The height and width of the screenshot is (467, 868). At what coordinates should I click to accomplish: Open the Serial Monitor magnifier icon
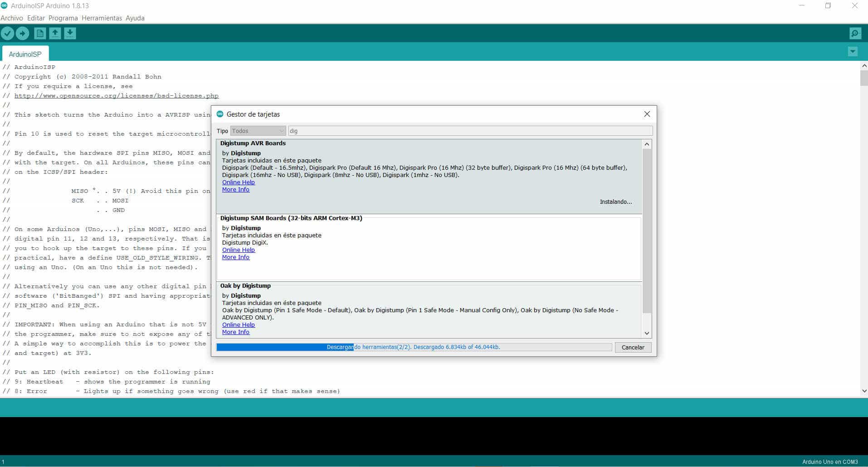coord(855,33)
